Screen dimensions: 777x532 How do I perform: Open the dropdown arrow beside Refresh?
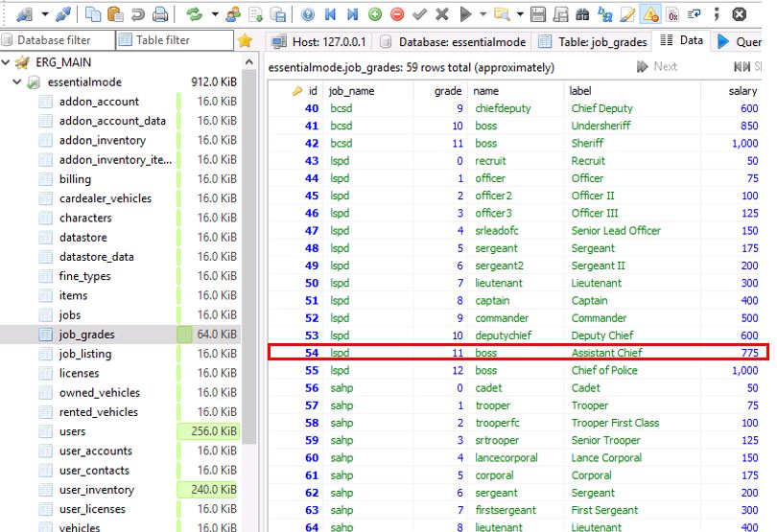click(215, 14)
